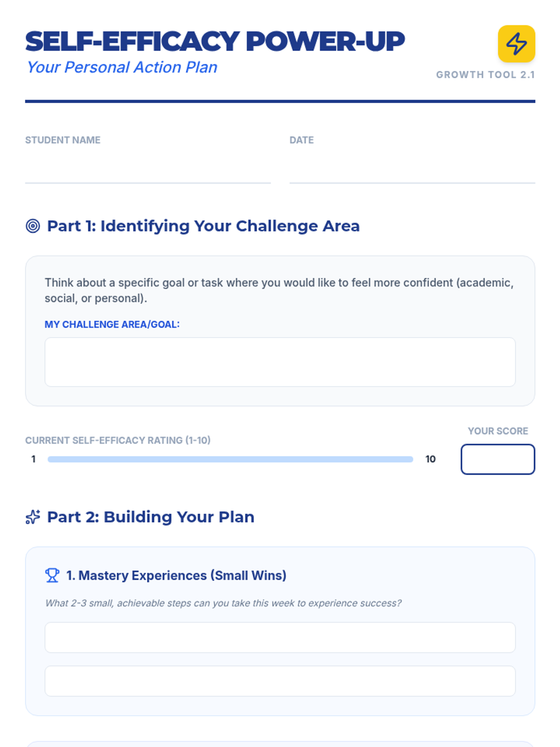Click the sparkle icon beside Part 2
The width and height of the screenshot is (560, 747).
pyautogui.click(x=33, y=517)
